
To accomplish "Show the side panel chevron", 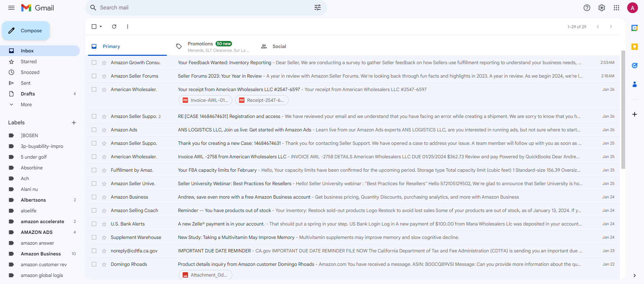I will (x=635, y=276).
